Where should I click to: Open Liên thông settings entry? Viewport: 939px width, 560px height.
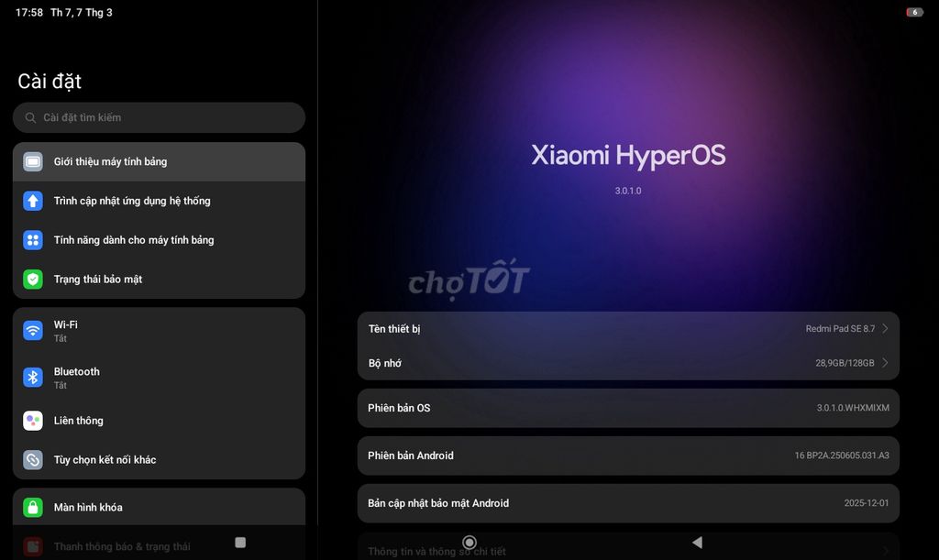159,421
